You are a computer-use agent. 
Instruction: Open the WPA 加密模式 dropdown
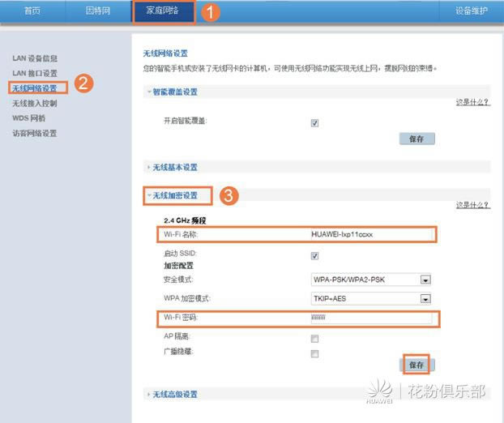(370, 299)
